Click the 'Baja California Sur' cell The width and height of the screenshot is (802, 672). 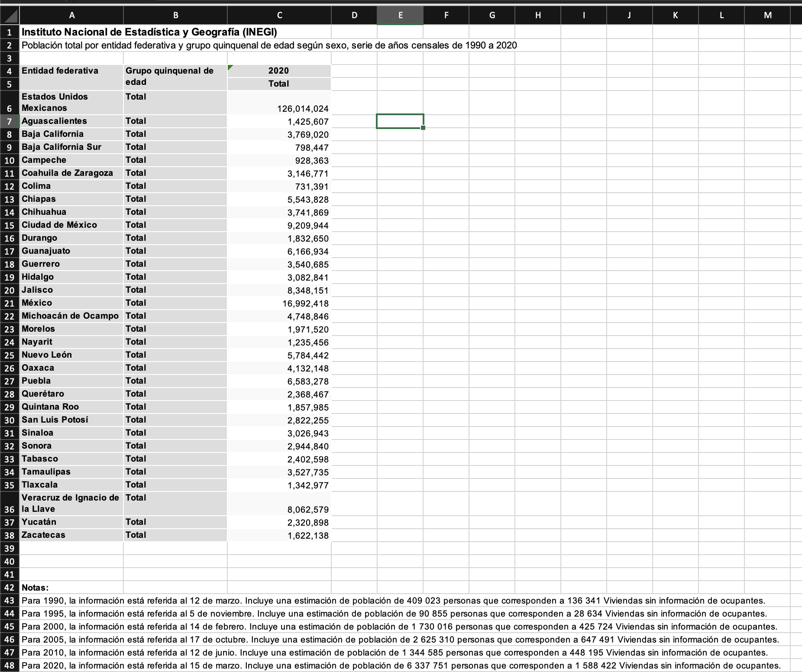[x=71, y=147]
